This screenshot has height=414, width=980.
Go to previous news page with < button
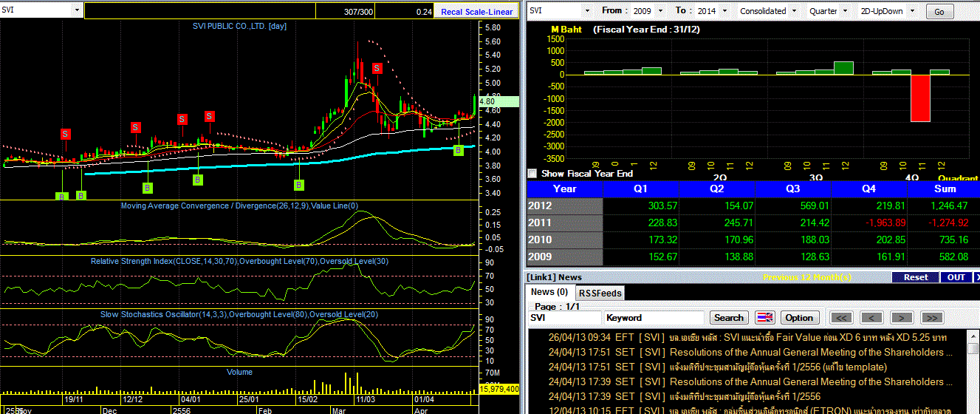point(872,318)
